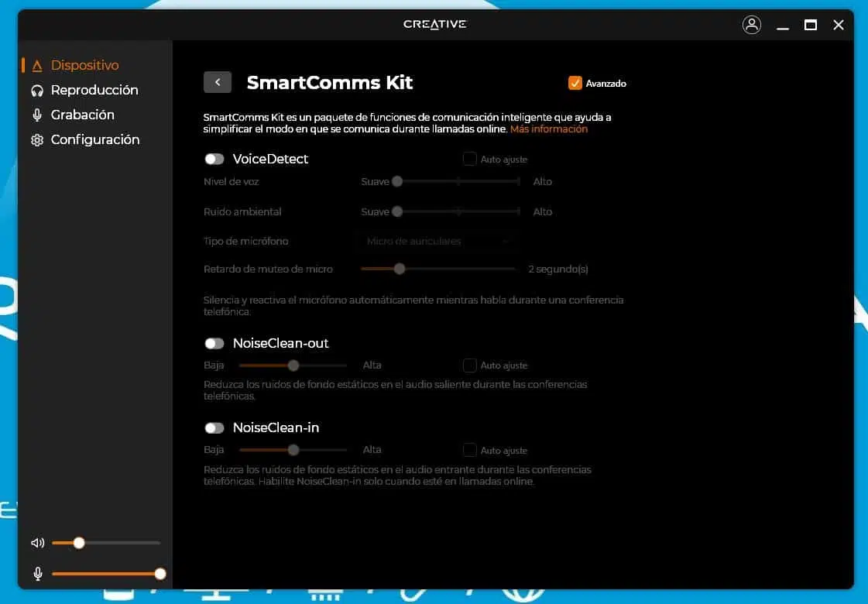Uncheck the Avanzado checkbox
Screen dimensions: 868x604
tap(575, 83)
